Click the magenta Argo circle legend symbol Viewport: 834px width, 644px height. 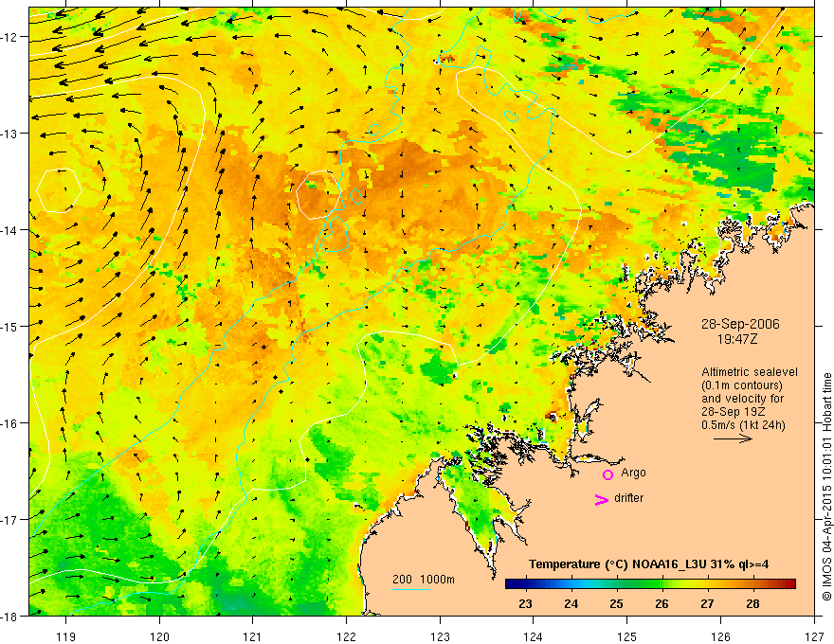(607, 474)
